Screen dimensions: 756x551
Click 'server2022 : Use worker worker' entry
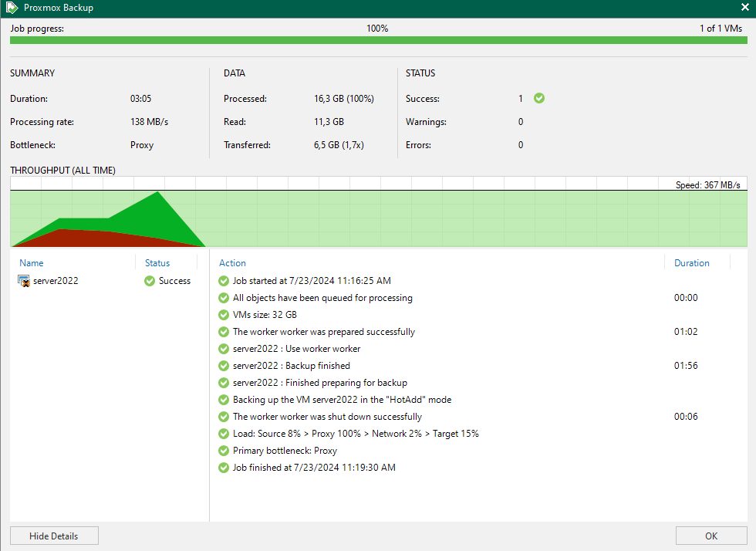[x=296, y=348]
